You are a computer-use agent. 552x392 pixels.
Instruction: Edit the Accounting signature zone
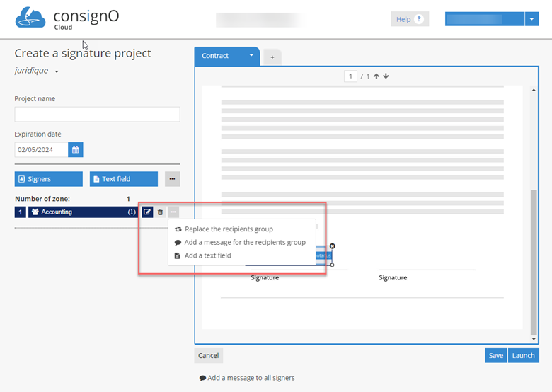(x=147, y=212)
